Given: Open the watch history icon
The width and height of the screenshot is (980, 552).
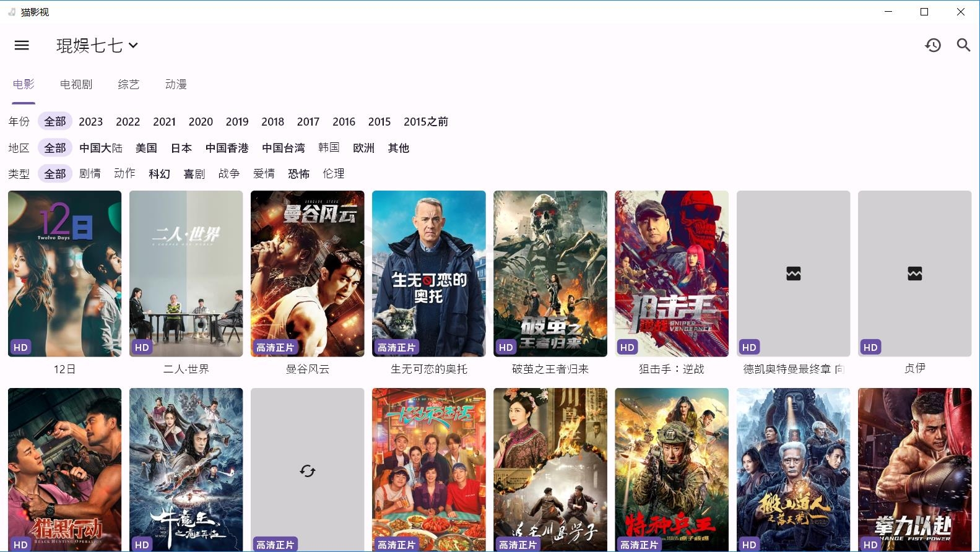Looking at the screenshot, I should click(x=933, y=45).
